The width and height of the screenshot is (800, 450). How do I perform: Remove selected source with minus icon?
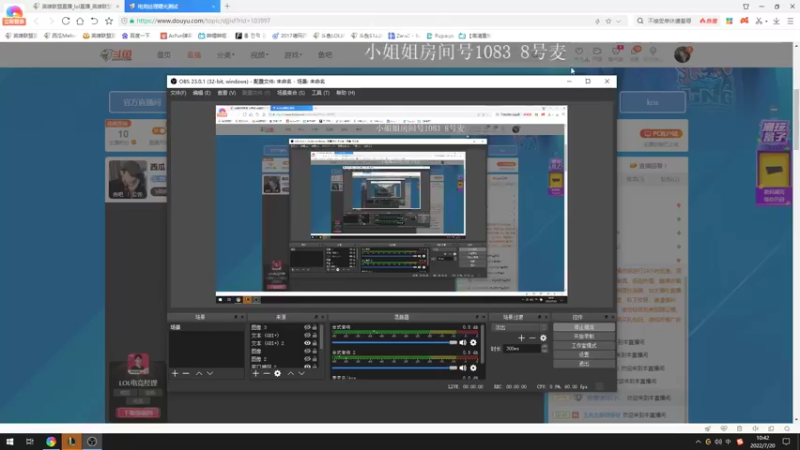(x=266, y=373)
